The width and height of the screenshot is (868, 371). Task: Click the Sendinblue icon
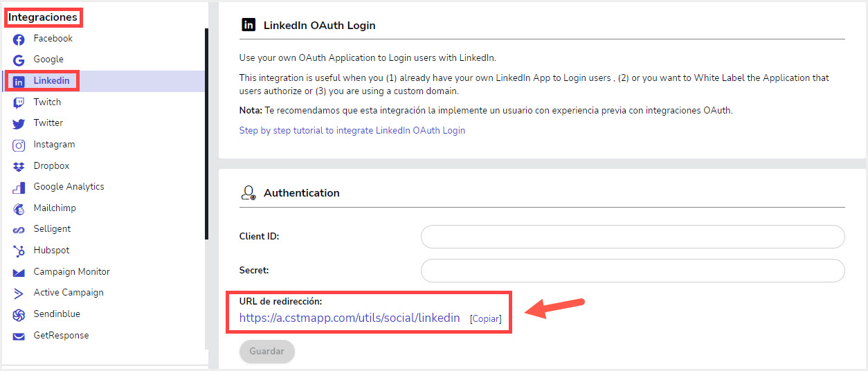pyautogui.click(x=19, y=315)
